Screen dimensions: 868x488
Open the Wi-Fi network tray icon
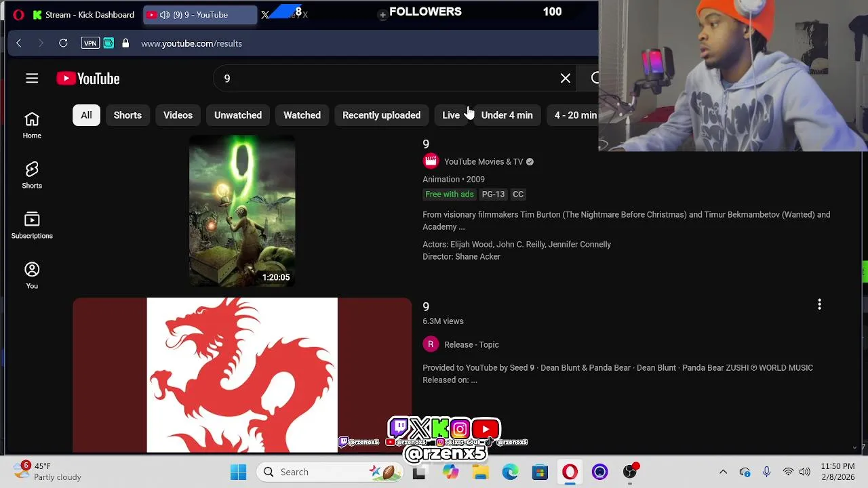pyautogui.click(x=788, y=472)
